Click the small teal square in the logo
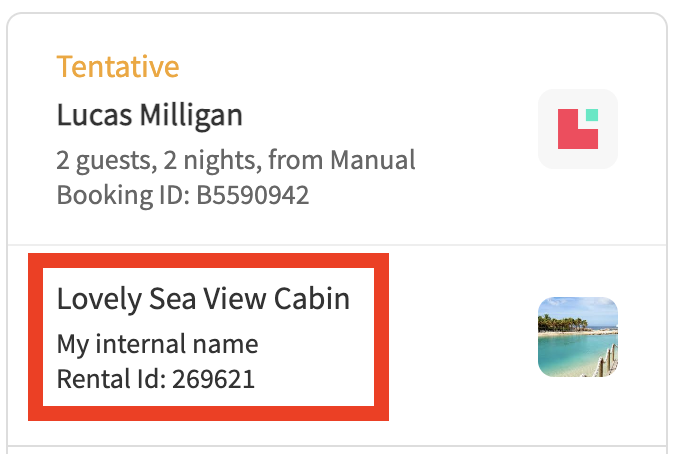This screenshot has width=674, height=454. click(591, 115)
